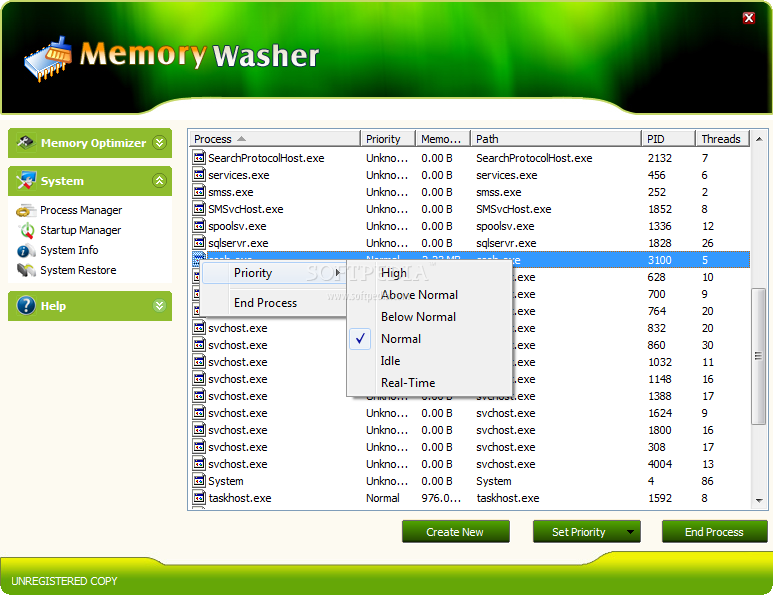Open Process Manager link
773x595 pixels.
click(x=81, y=210)
